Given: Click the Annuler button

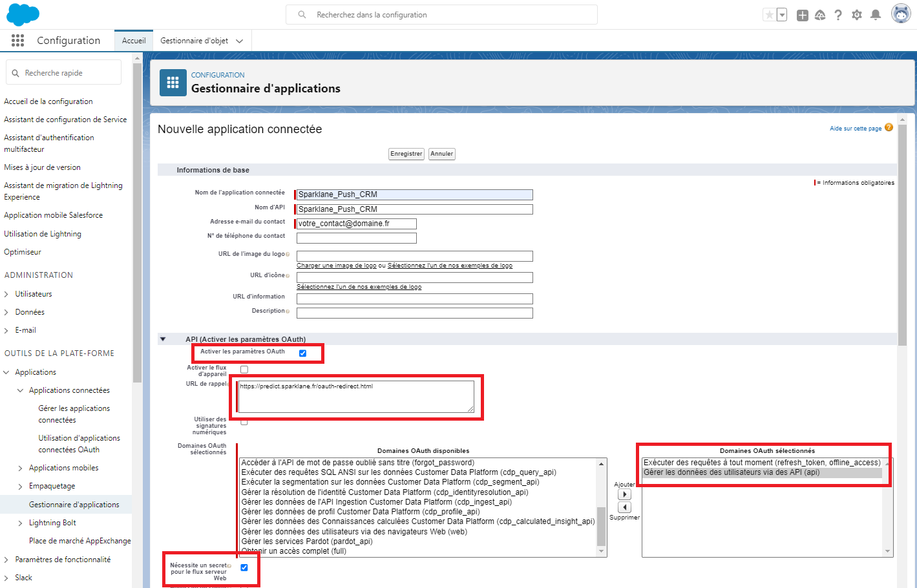Looking at the screenshot, I should [442, 154].
